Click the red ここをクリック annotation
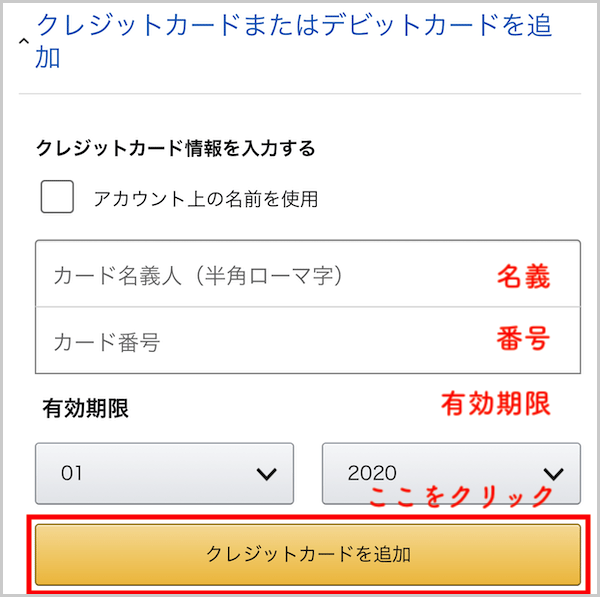The image size is (600, 597). (x=461, y=496)
